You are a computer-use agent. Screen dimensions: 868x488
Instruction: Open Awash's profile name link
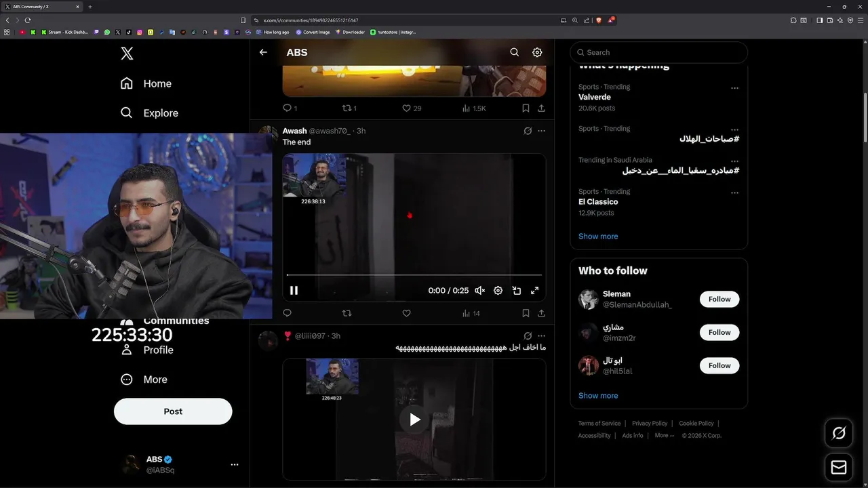tap(294, 131)
